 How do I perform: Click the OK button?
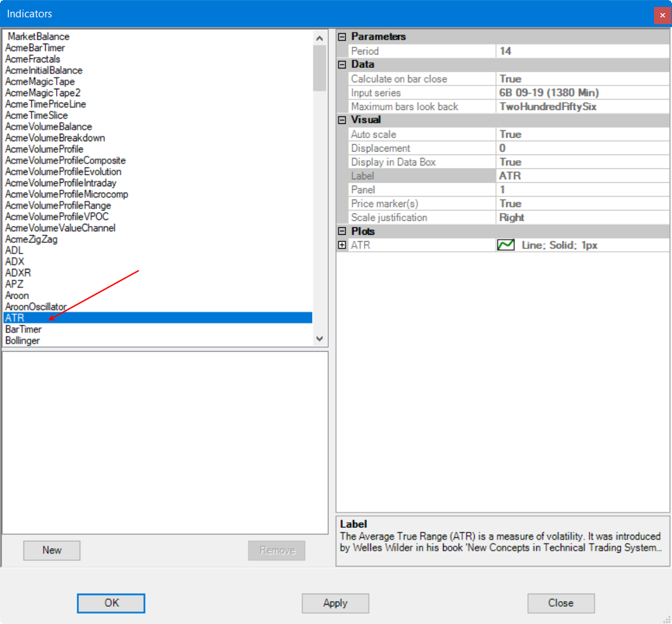point(111,603)
